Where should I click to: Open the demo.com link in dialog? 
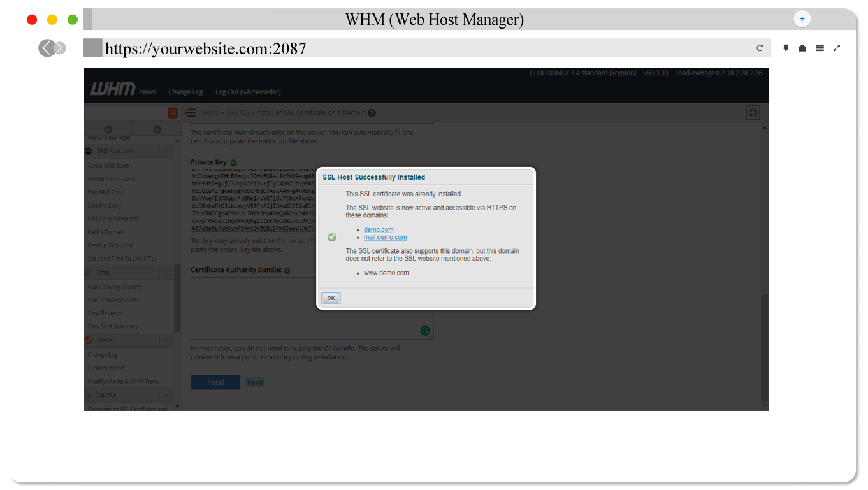(x=379, y=229)
